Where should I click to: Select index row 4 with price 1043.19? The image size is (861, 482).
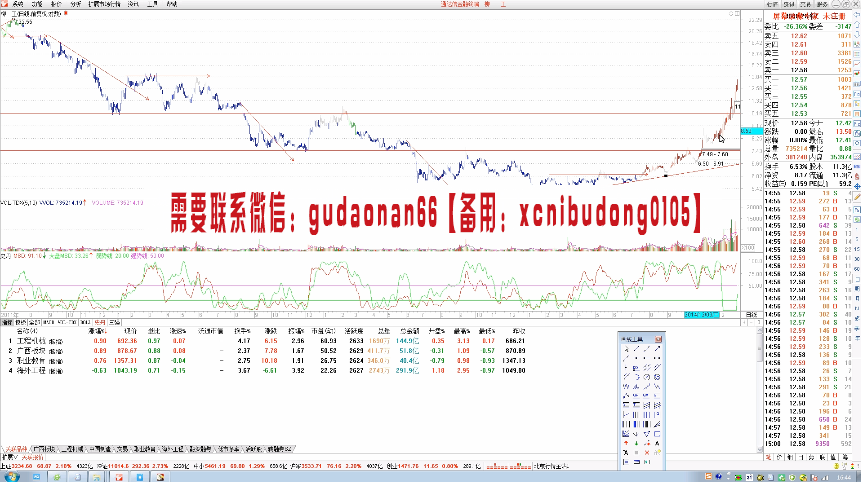pyautogui.click(x=267, y=371)
